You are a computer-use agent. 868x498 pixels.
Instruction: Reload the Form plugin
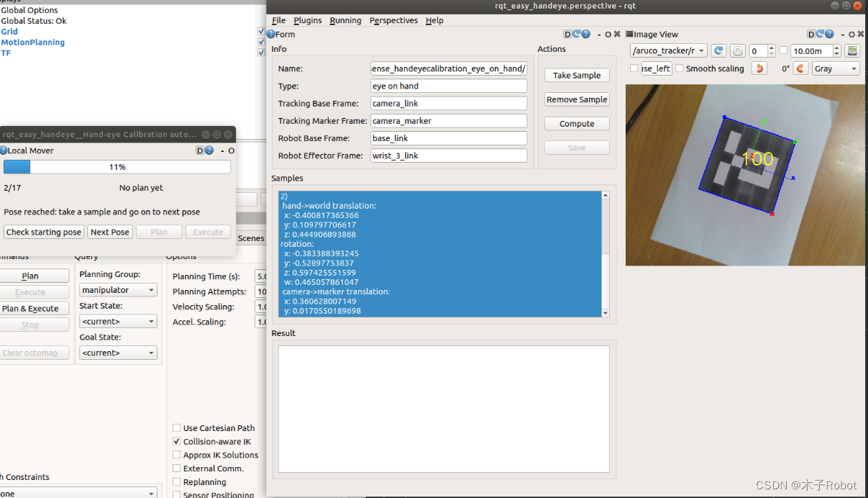577,34
